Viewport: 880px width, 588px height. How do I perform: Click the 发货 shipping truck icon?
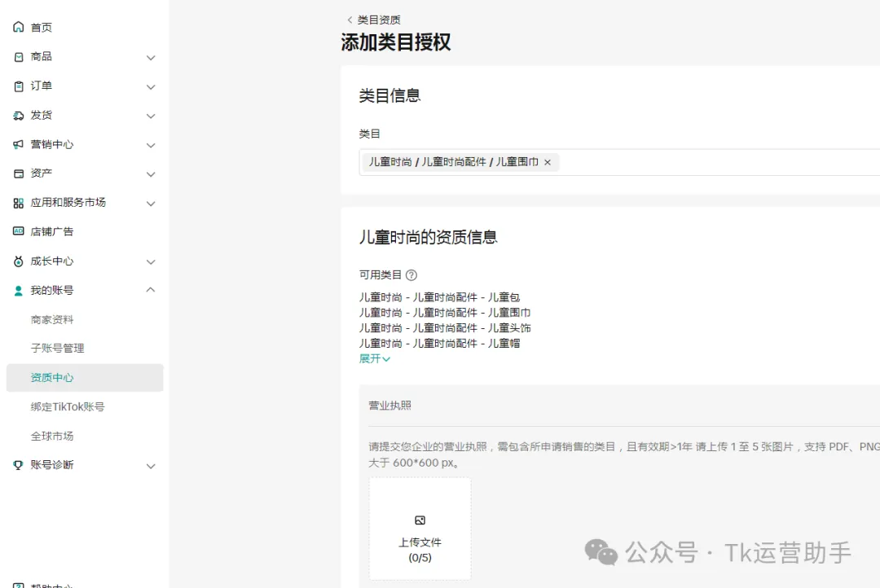pyautogui.click(x=19, y=116)
